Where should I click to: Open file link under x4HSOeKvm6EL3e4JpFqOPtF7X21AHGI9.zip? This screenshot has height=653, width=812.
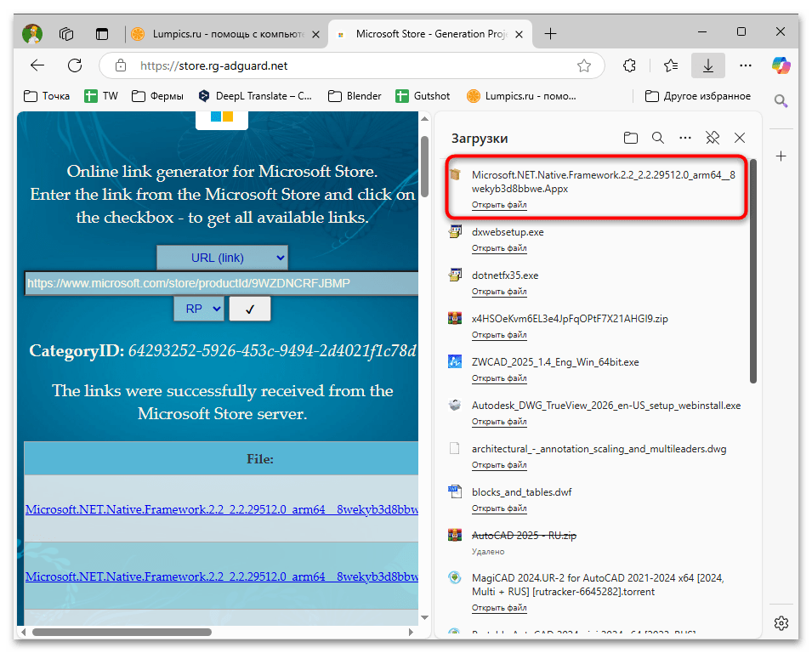(499, 335)
